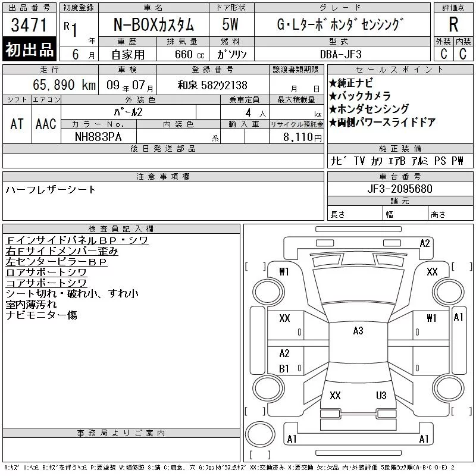This screenshot has height=476, width=476.
Task: Select the sales point ★バックカメラ
Action: point(359,96)
